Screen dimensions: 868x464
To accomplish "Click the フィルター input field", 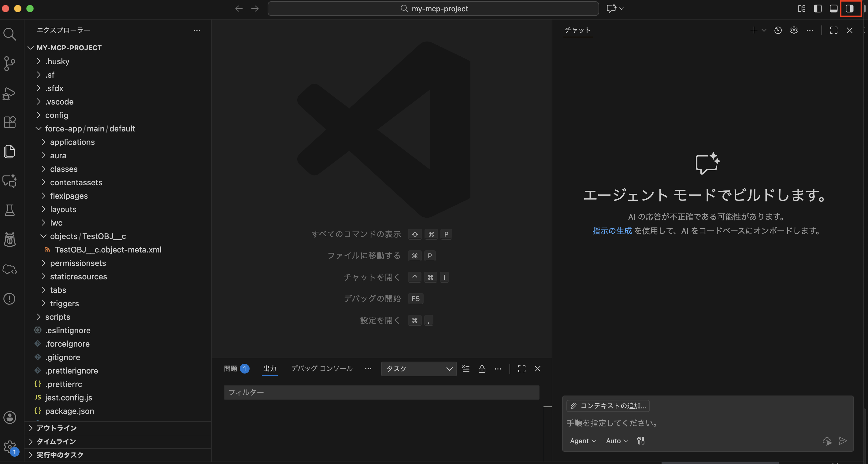I will click(381, 392).
